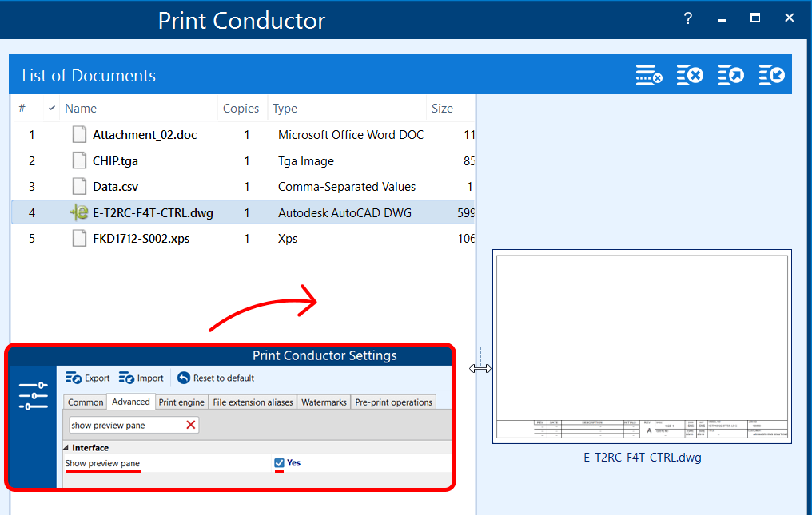Sort documents by the Name column header

(x=81, y=109)
